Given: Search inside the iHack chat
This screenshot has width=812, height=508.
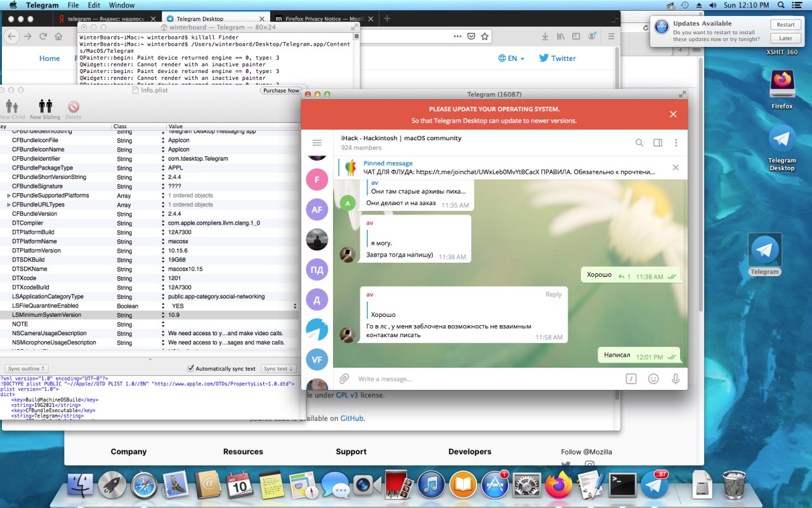Looking at the screenshot, I should click(x=639, y=143).
